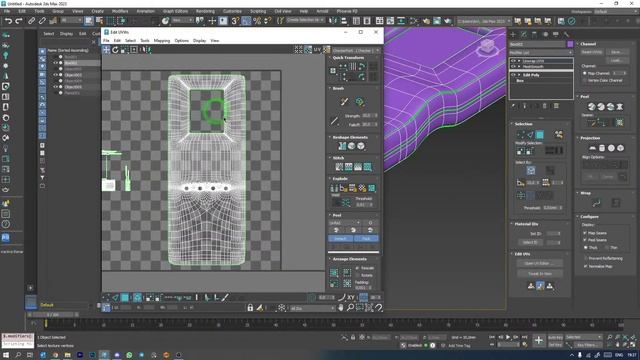This screenshot has width=640, height=360.
Task: Select Map Channel radio button
Action: [x=585, y=73]
